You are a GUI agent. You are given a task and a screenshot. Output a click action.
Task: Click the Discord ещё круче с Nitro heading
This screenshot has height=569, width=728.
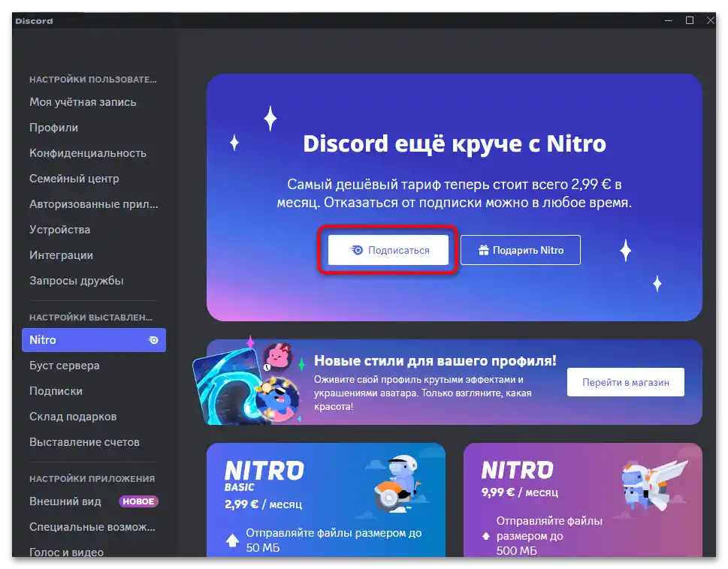coord(455,144)
